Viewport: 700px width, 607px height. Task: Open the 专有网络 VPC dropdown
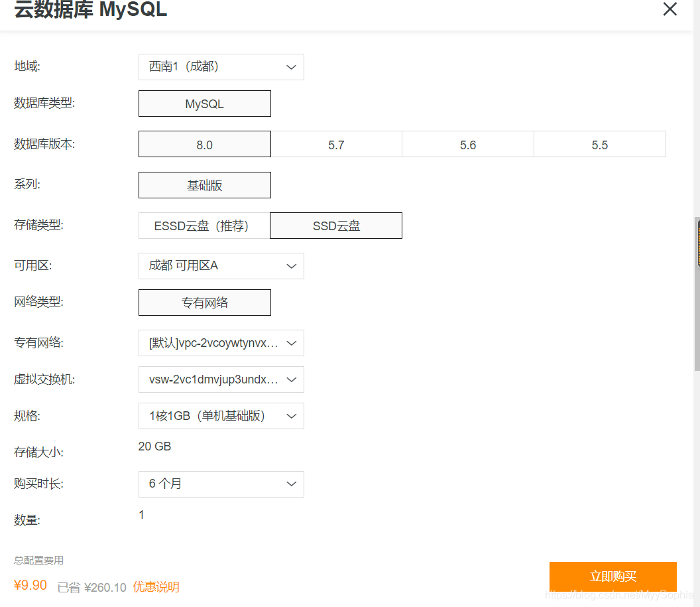[x=221, y=343]
